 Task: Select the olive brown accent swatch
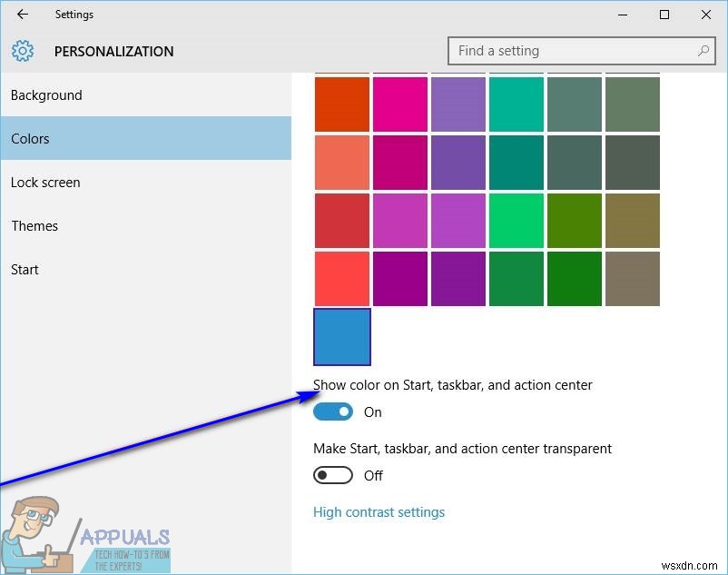633,221
